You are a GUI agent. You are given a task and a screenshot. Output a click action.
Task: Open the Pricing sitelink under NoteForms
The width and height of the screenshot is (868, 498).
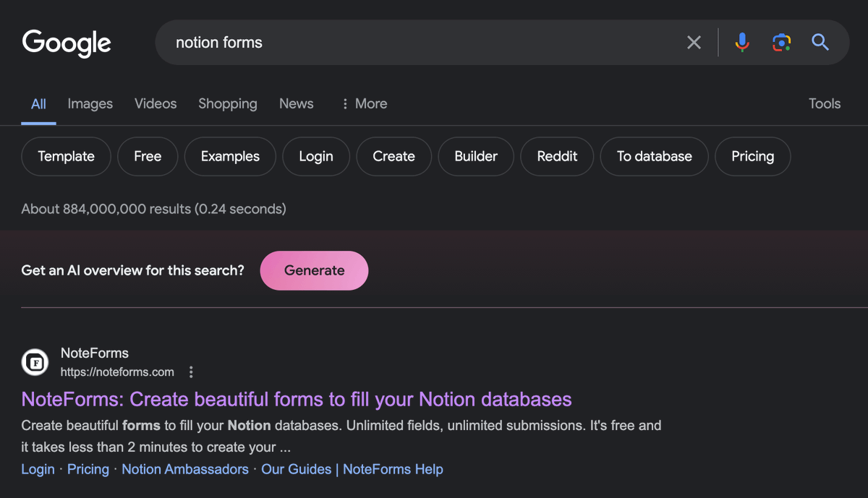pyautogui.click(x=88, y=469)
